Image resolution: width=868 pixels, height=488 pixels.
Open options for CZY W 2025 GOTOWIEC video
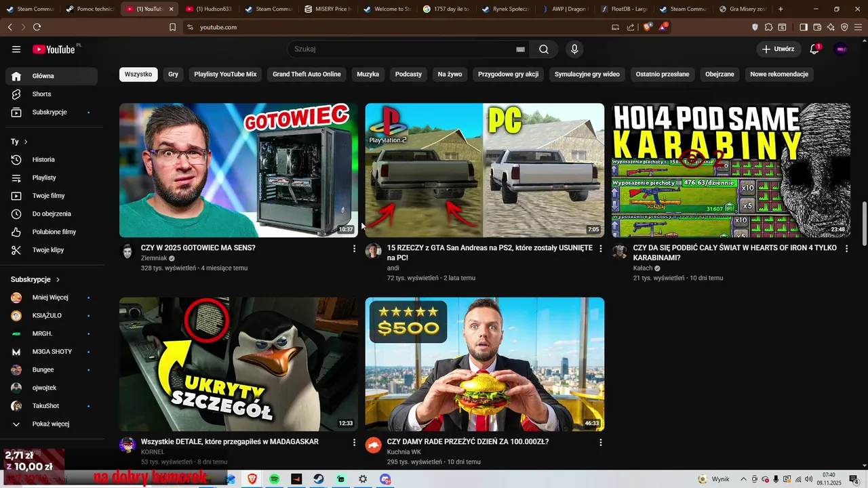click(x=354, y=249)
